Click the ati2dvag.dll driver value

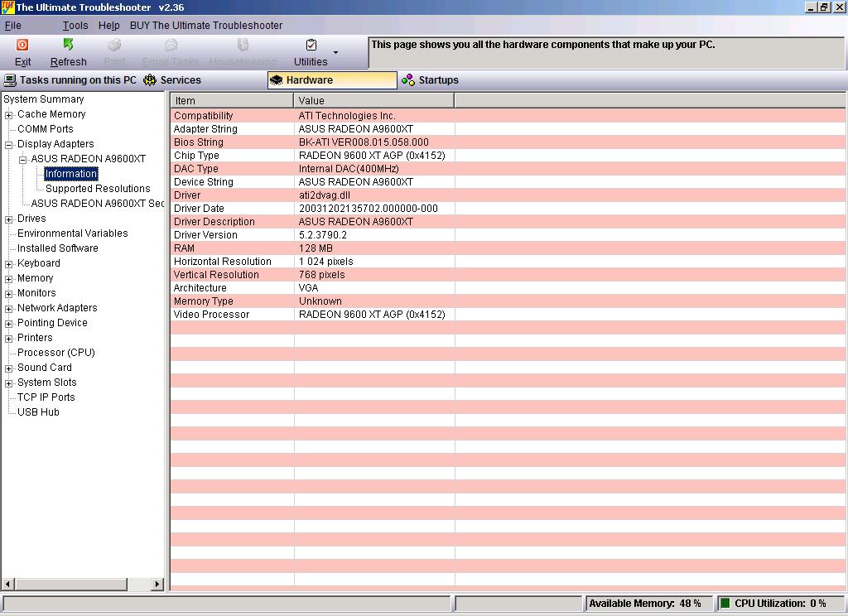tap(325, 195)
